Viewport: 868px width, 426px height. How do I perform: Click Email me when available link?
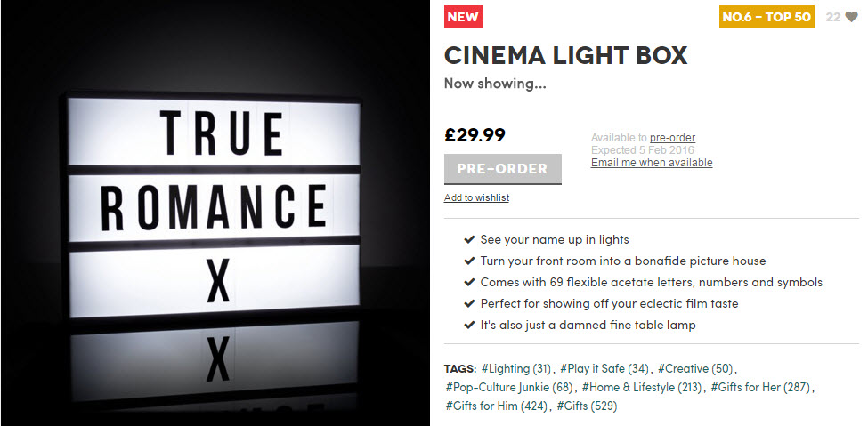652,163
